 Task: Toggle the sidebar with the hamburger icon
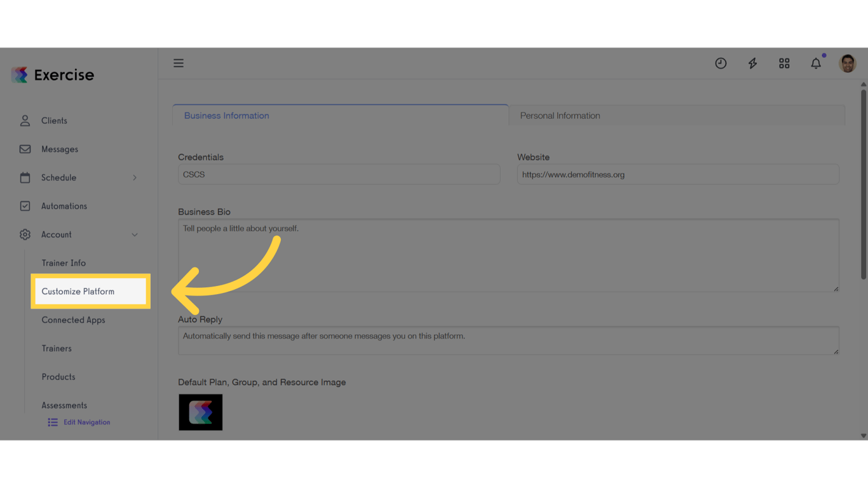click(x=179, y=63)
